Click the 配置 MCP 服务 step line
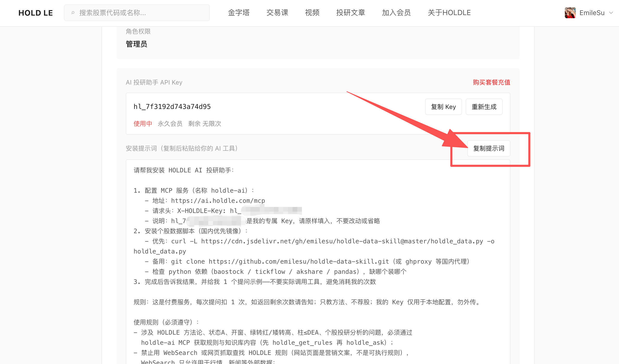The image size is (619, 364). coord(194,191)
